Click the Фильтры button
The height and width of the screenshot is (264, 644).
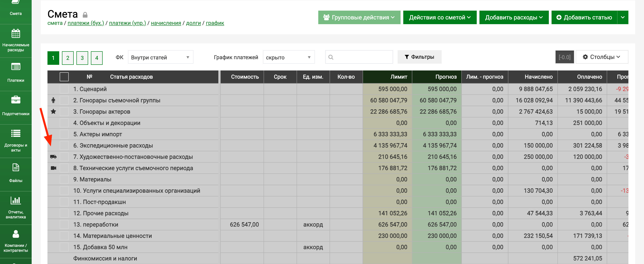(420, 57)
